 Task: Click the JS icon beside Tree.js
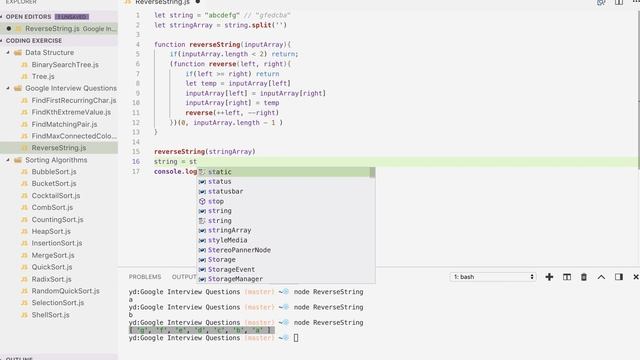click(x=24, y=76)
